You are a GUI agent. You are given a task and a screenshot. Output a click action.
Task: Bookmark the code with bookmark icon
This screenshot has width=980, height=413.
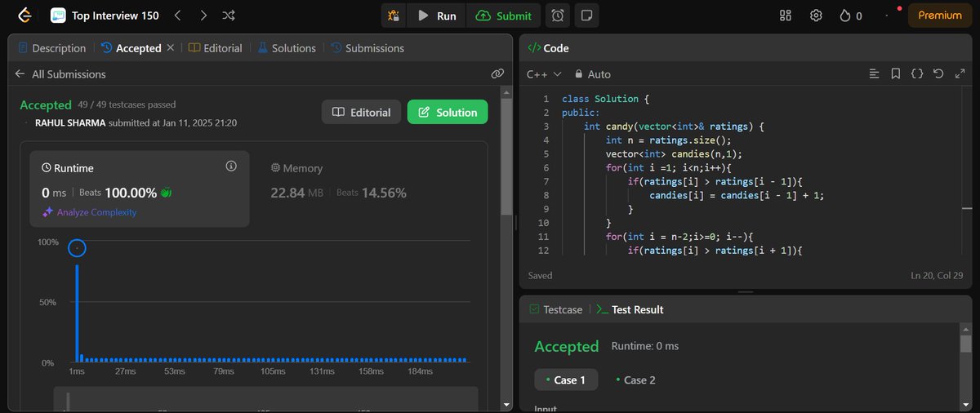(x=895, y=73)
